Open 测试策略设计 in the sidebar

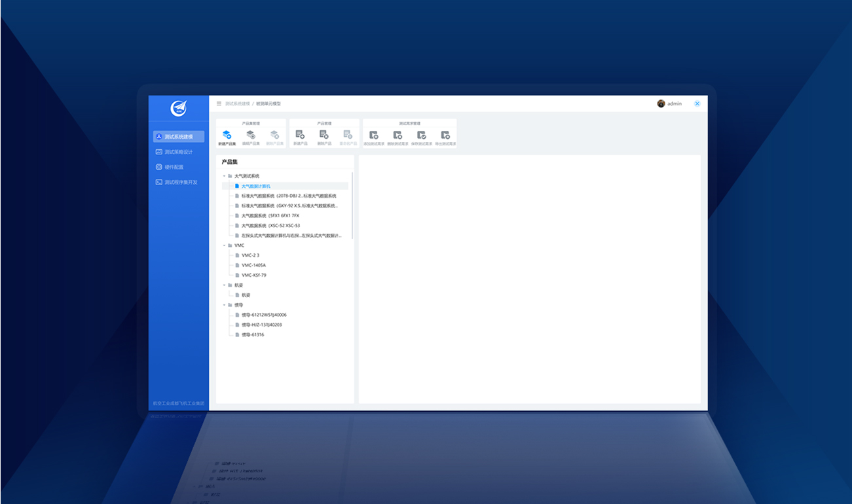tap(178, 152)
